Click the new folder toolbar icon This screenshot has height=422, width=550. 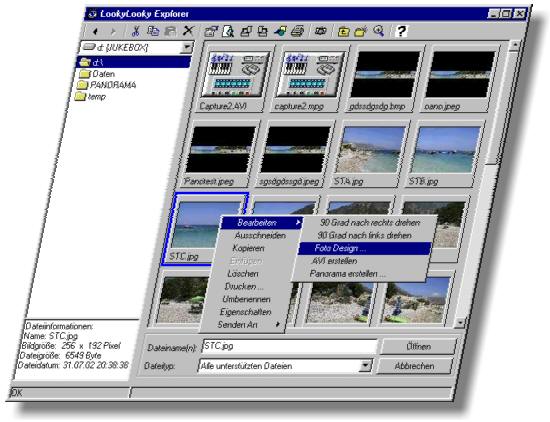360,31
